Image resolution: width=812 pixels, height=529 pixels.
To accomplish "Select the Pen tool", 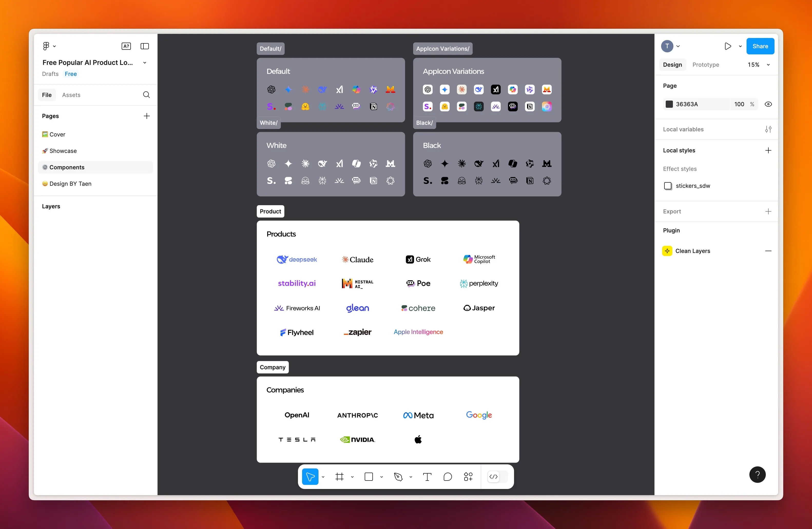I will 398,476.
